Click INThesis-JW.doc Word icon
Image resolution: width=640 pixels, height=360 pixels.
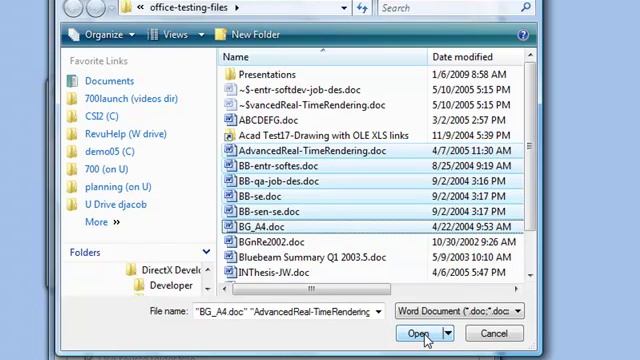[230, 272]
